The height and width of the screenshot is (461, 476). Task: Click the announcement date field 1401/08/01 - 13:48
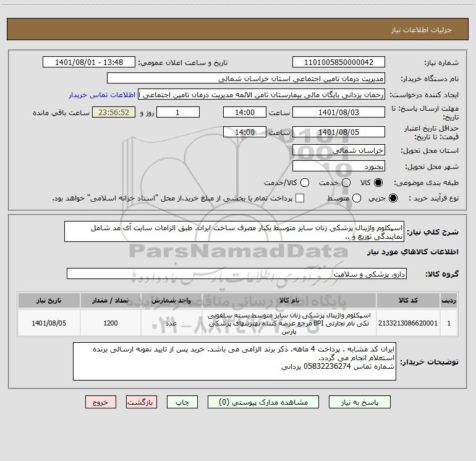pyautogui.click(x=88, y=62)
